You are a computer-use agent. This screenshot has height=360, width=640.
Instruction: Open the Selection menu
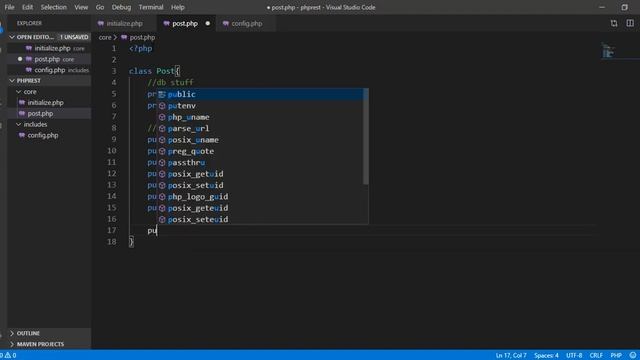[x=53, y=7]
